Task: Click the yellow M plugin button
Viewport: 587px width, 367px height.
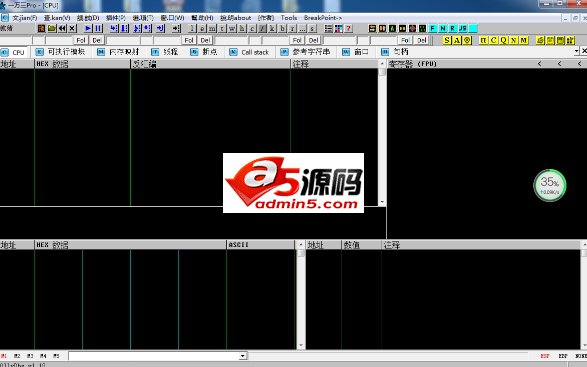Action: pos(524,40)
